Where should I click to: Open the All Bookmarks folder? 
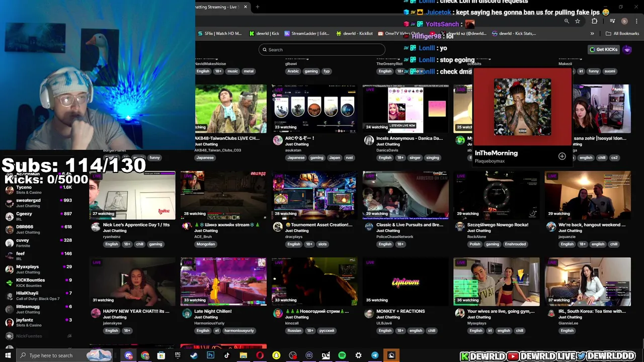click(x=622, y=34)
